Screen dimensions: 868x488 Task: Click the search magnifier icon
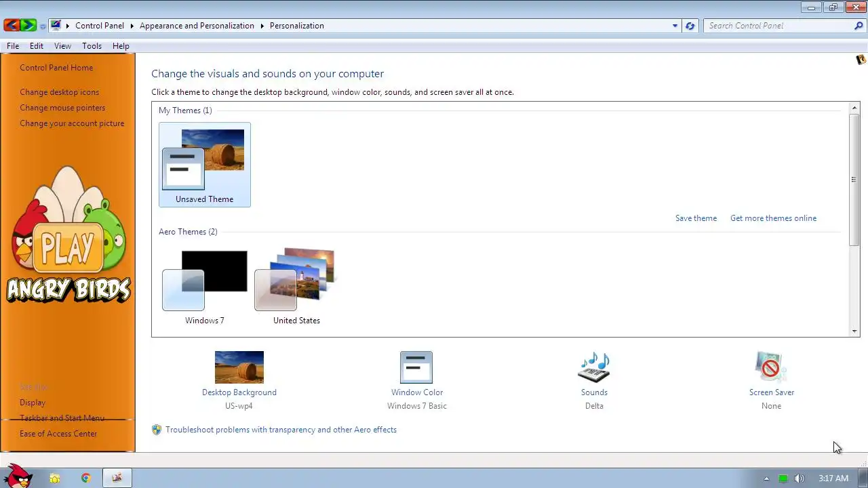[859, 26]
